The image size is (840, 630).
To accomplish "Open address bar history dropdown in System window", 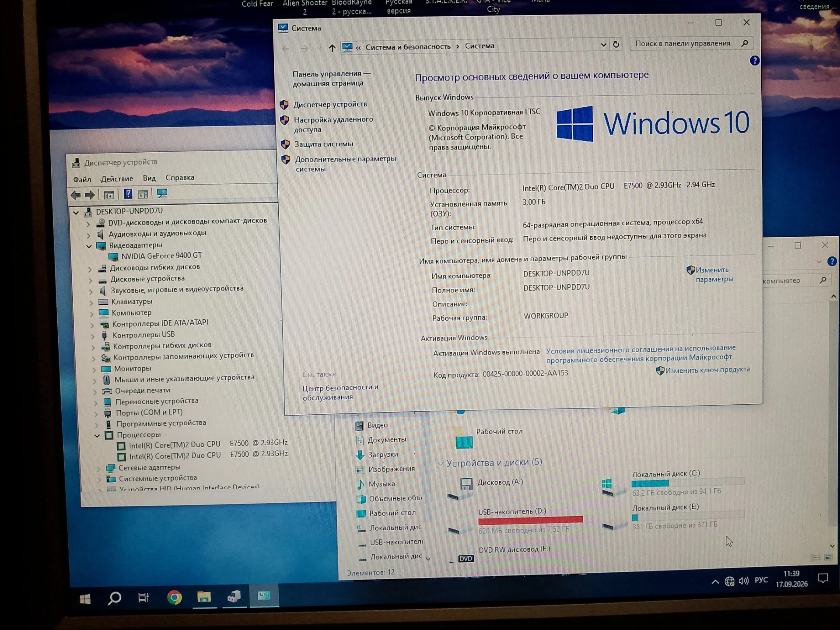I will point(603,45).
